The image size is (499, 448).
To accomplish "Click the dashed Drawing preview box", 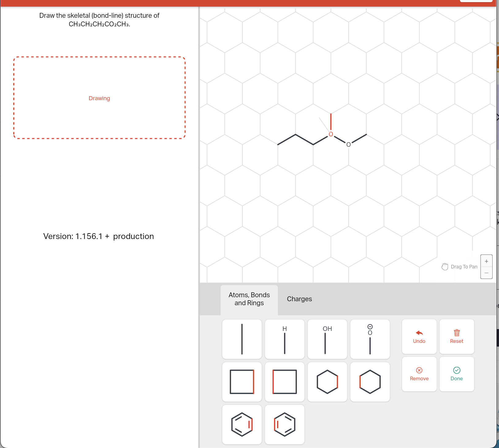I will pos(99,98).
